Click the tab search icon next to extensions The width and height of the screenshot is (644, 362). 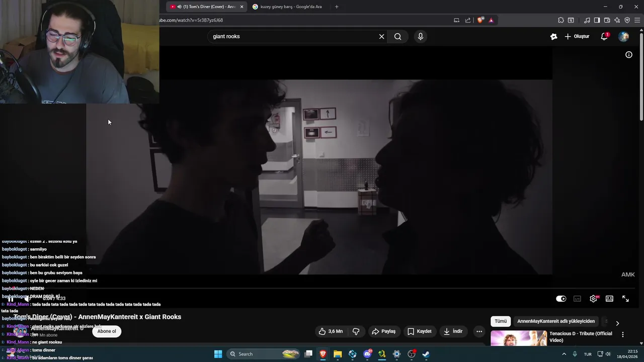571,20
